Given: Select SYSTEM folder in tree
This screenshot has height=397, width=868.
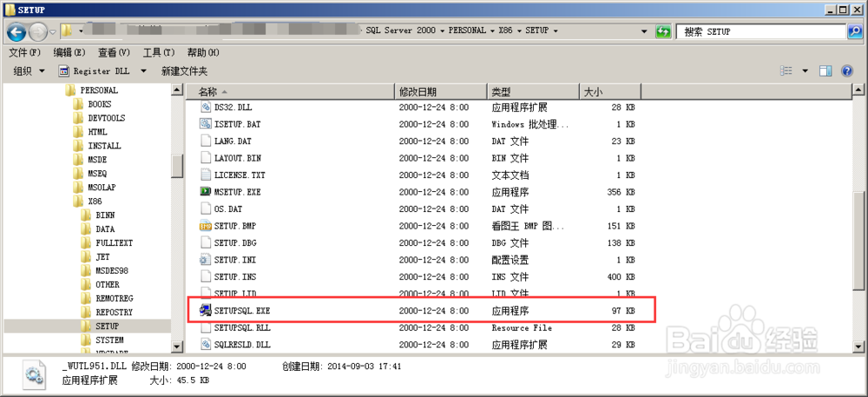Looking at the screenshot, I should 109,340.
